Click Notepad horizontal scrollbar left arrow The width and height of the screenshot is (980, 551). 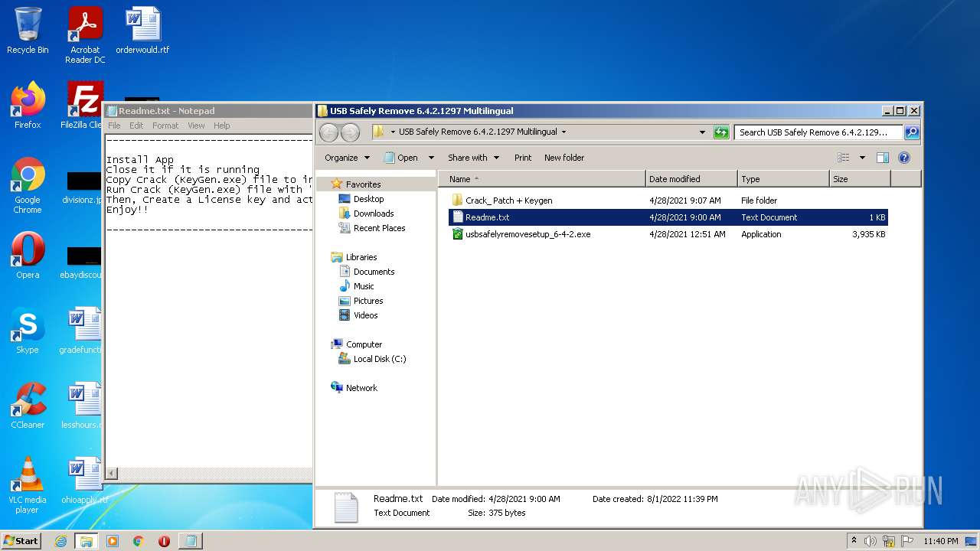(112, 474)
